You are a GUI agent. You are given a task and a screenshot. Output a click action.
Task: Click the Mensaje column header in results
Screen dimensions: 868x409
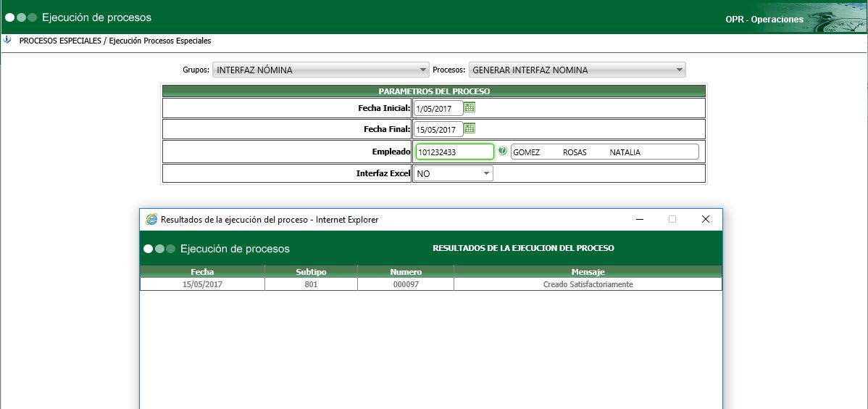(x=588, y=271)
